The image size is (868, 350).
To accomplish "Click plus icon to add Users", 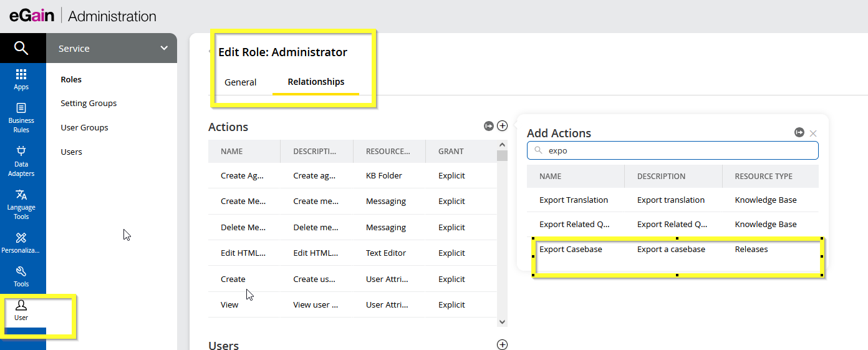I will pos(502,344).
